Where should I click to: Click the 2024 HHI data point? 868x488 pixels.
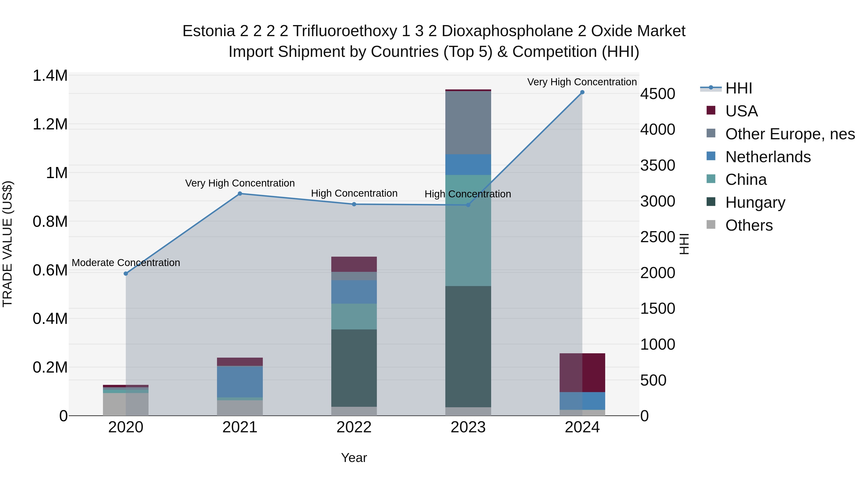(x=582, y=92)
